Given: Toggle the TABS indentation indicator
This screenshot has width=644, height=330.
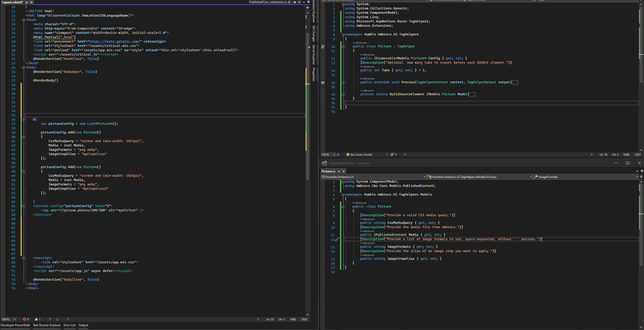Looking at the screenshot, I should (293, 319).
